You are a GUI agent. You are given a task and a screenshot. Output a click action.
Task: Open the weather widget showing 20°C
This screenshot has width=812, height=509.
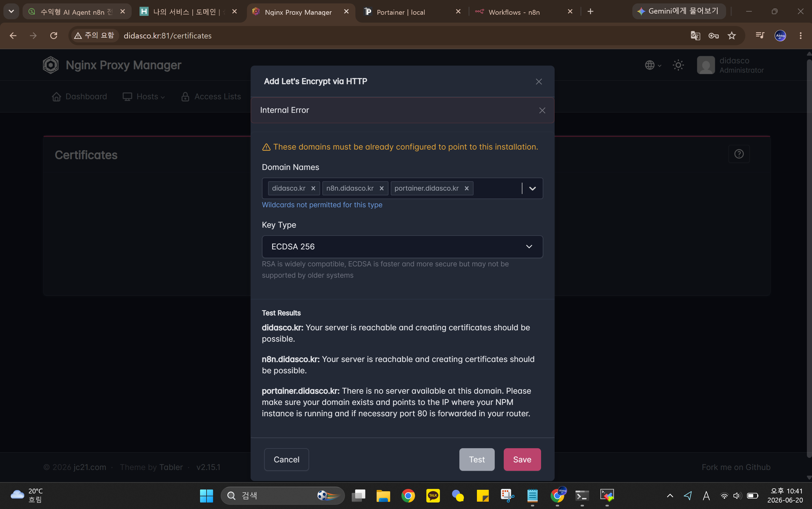(x=27, y=495)
